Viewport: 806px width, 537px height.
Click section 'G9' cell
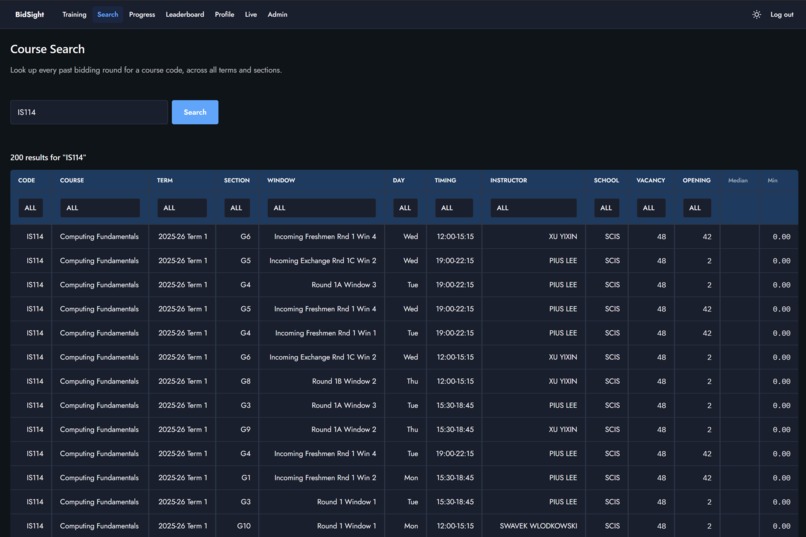[x=245, y=429]
